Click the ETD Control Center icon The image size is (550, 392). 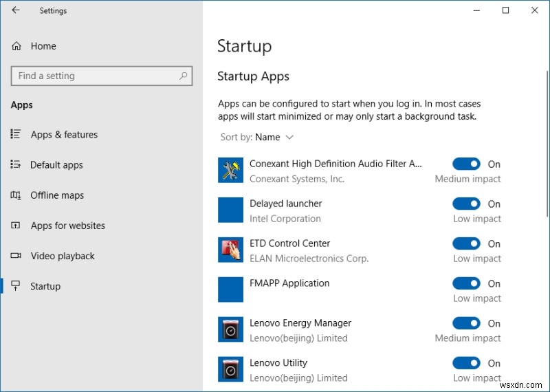click(230, 250)
